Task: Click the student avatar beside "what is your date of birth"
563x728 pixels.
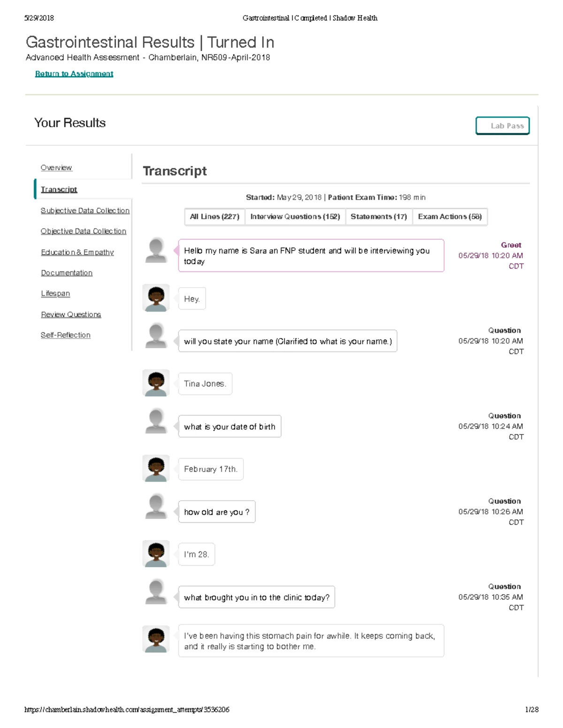Action: [156, 421]
